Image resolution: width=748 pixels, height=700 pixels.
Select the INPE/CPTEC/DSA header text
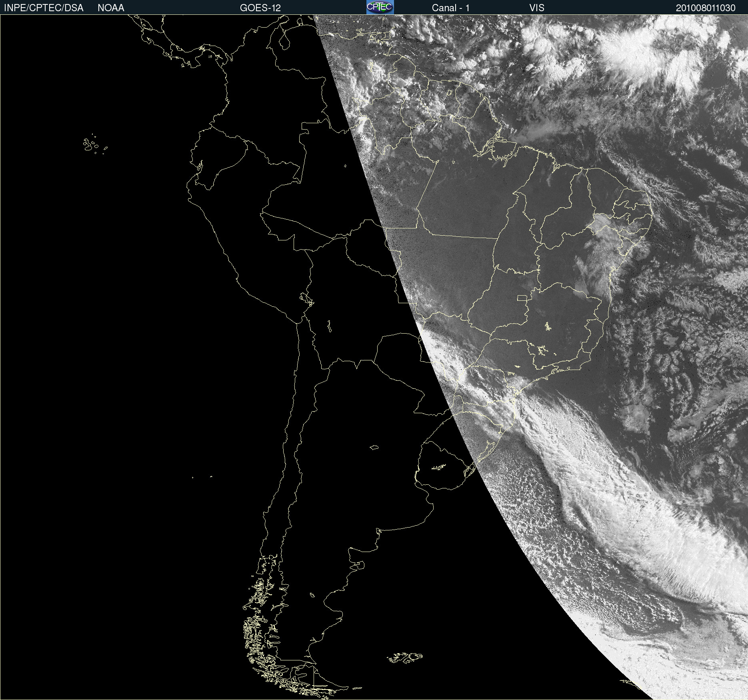44,8
